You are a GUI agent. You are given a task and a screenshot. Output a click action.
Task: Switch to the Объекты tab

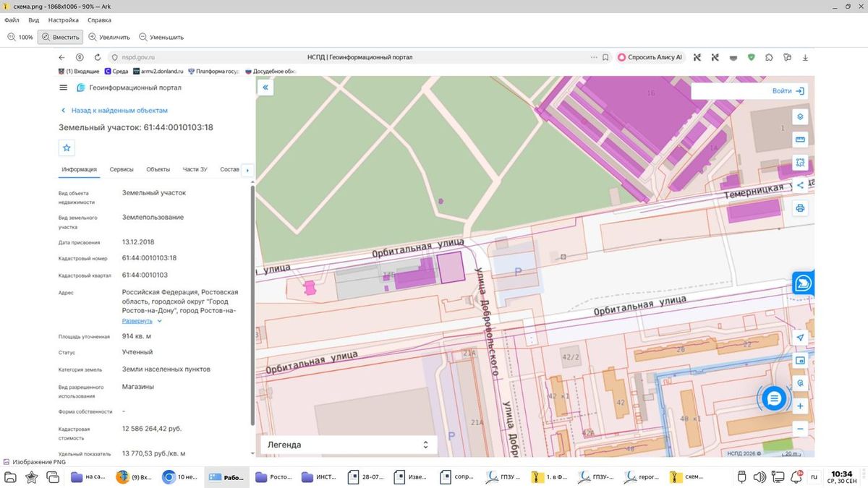pyautogui.click(x=158, y=169)
